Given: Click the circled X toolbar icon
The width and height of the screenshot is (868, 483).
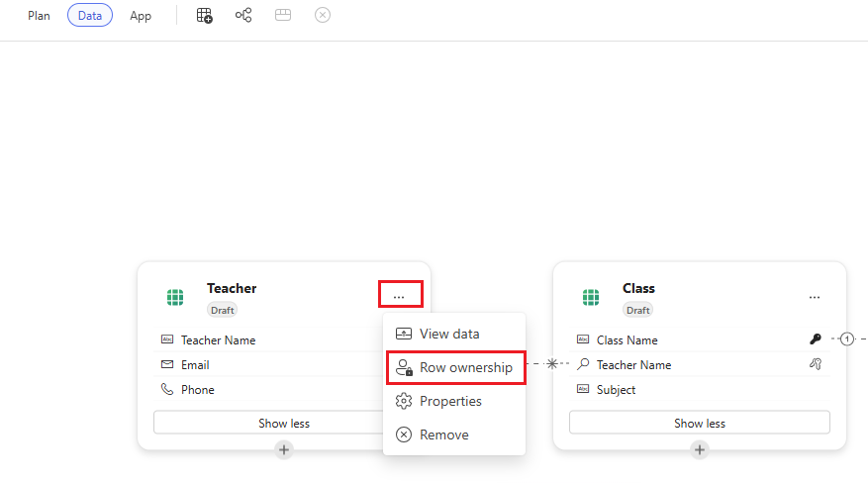Looking at the screenshot, I should (323, 15).
